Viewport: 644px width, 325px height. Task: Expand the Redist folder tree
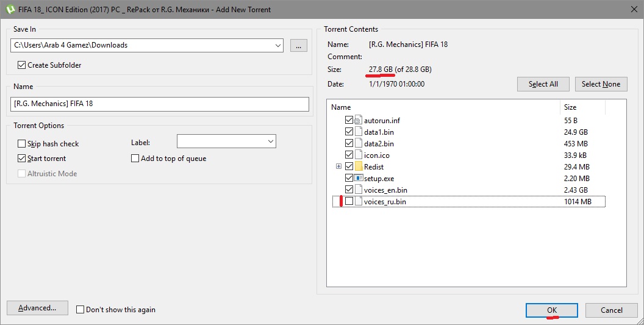tap(338, 166)
